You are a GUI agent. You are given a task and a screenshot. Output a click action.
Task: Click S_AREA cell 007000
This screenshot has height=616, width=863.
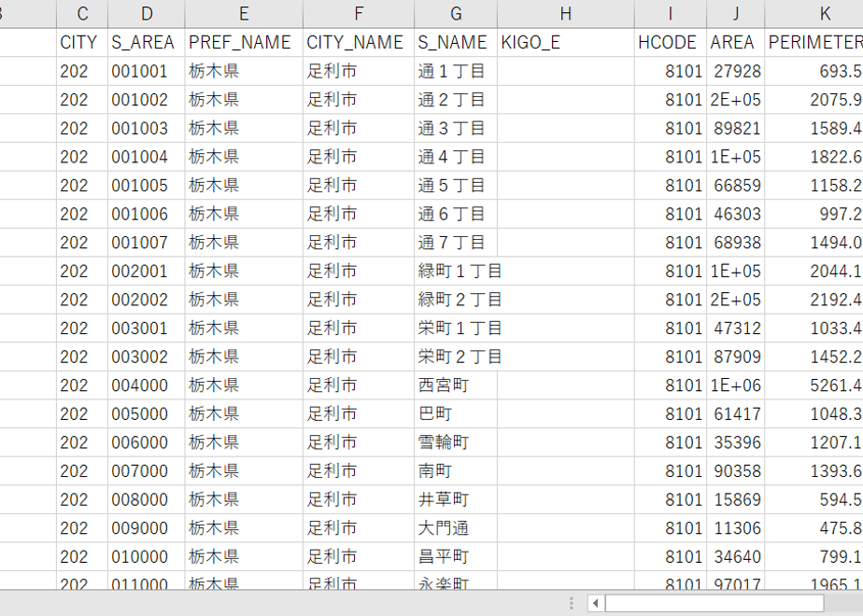click(x=147, y=471)
